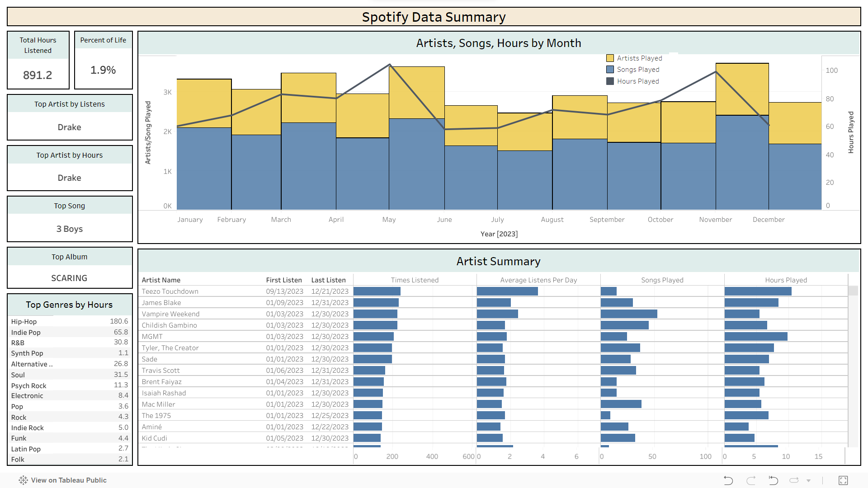This screenshot has width=868, height=488.
Task: Click the Revert (reset view) icon
Action: click(x=773, y=480)
